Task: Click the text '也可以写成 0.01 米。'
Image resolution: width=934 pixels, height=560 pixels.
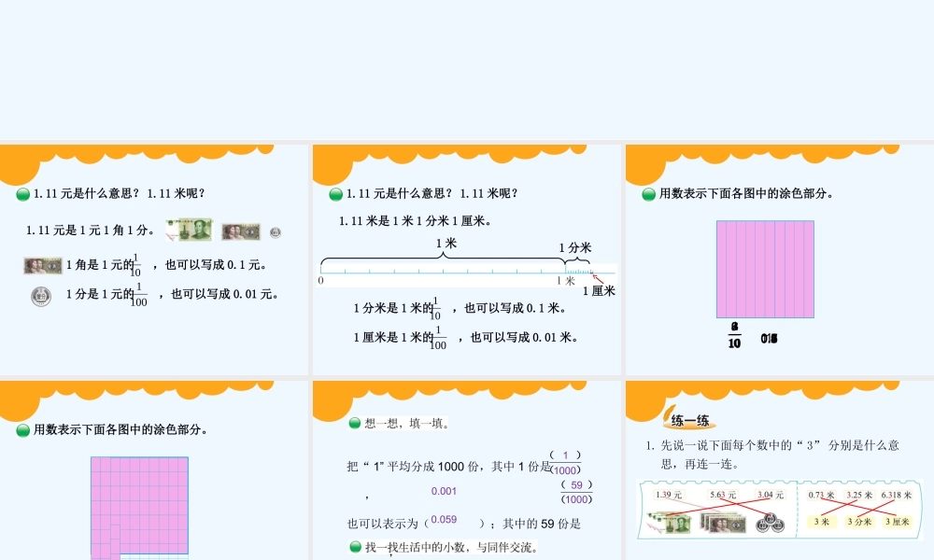Action: pos(524,338)
